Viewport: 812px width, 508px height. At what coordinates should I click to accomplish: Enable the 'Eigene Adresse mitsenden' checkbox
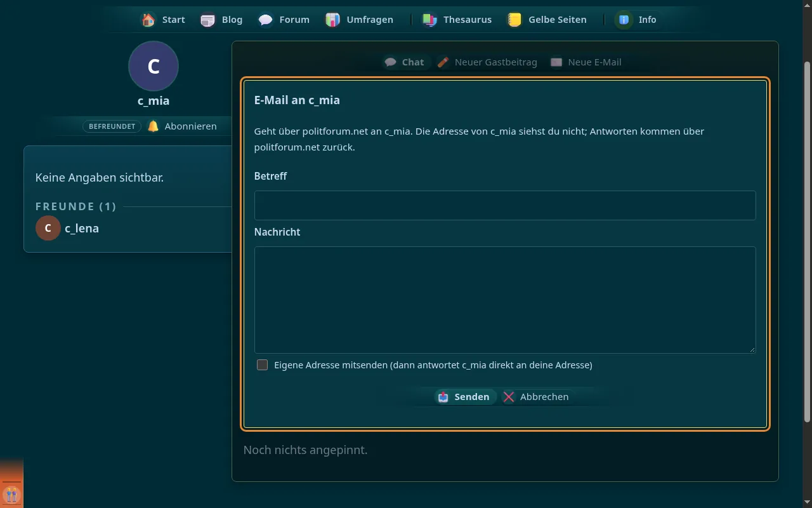click(262, 364)
